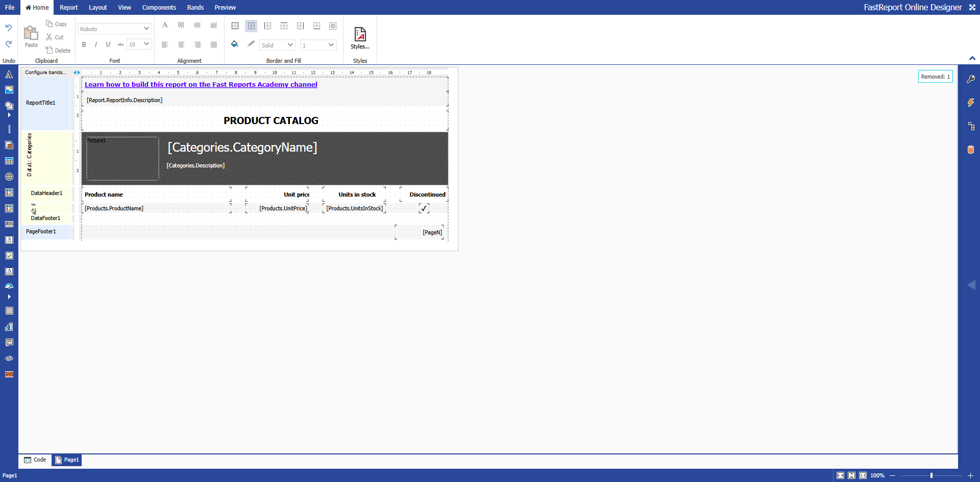The height and width of the screenshot is (482, 980).
Task: Switch to the Report ribbon tab
Action: pos(69,7)
